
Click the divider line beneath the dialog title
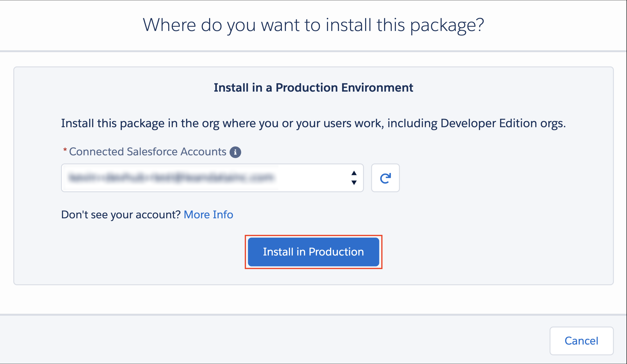[313, 51]
